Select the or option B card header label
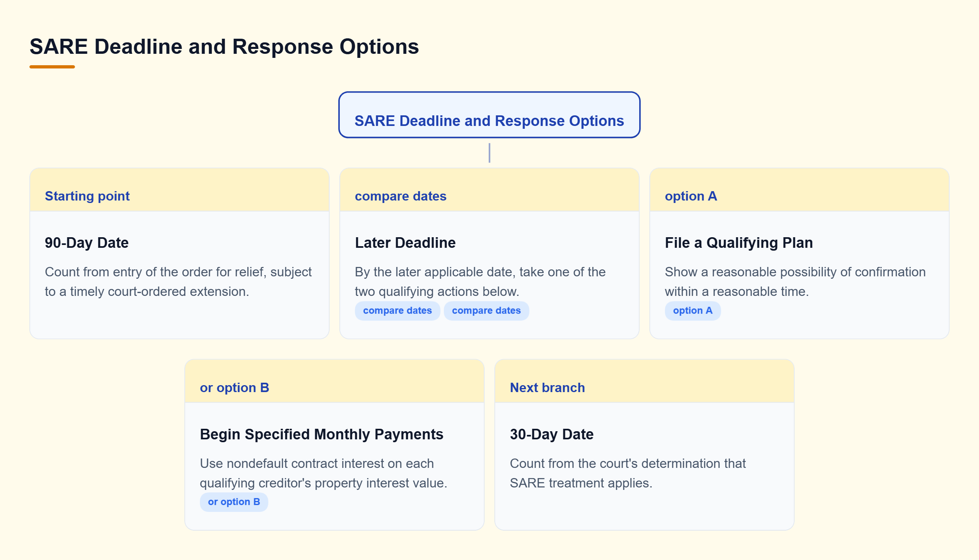979x560 pixels. 235,388
